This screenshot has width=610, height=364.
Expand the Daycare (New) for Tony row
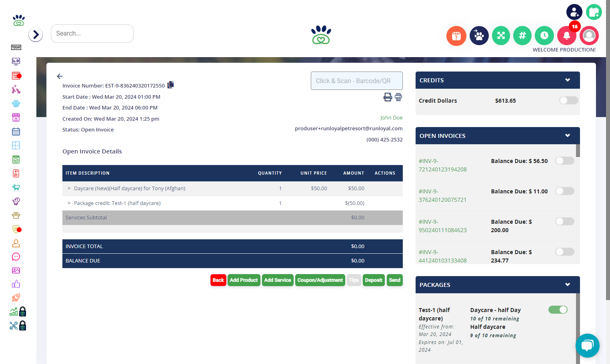pos(69,188)
